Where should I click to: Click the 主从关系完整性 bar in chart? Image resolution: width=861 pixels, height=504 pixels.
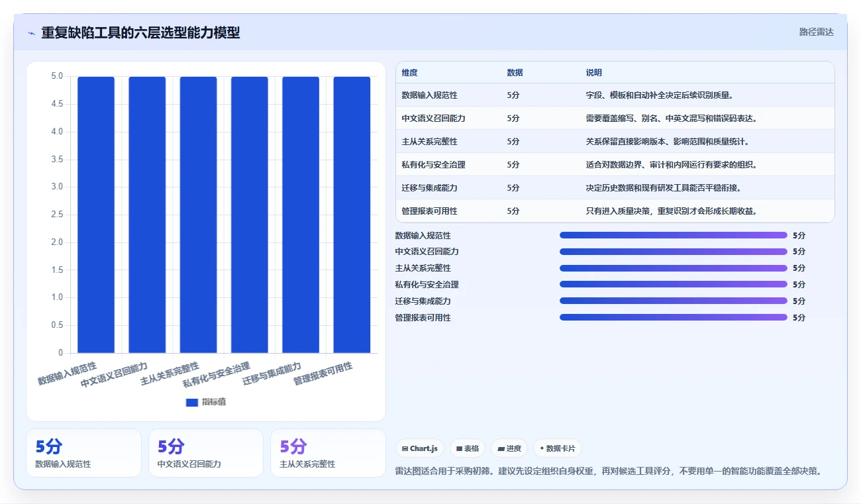point(198,215)
